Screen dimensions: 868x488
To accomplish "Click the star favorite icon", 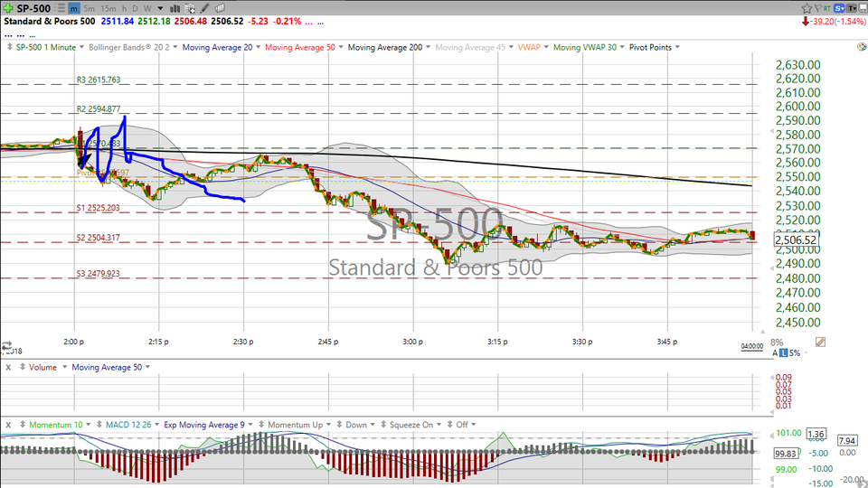I will (806, 7).
